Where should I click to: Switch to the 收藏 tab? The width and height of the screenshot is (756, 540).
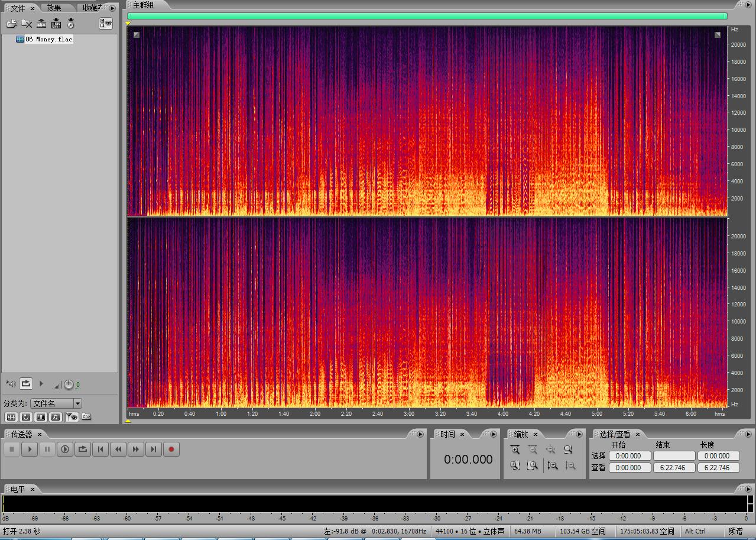(x=91, y=8)
